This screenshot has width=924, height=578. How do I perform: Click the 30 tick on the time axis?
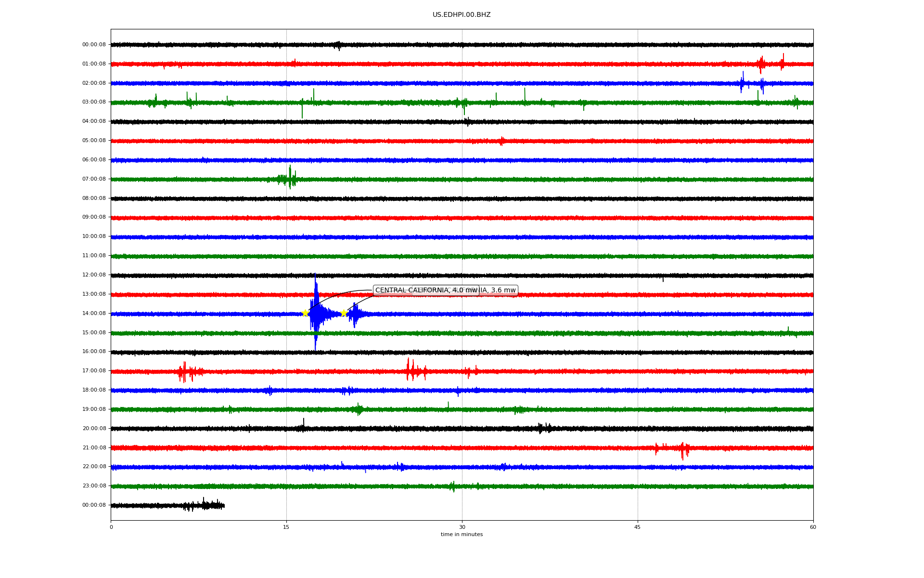pyautogui.click(x=462, y=527)
